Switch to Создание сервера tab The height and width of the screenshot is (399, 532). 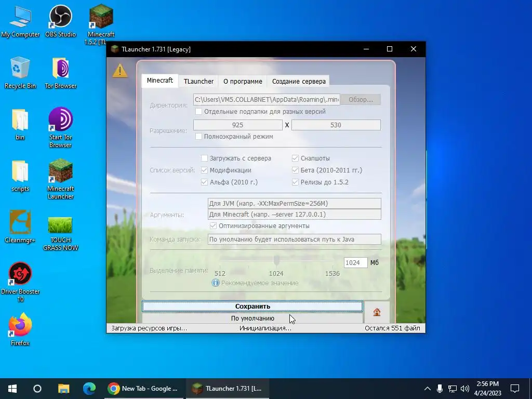coord(299,82)
